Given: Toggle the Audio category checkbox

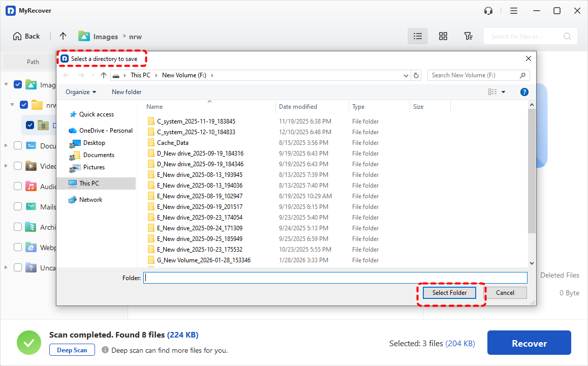Looking at the screenshot, I should pyautogui.click(x=18, y=187).
